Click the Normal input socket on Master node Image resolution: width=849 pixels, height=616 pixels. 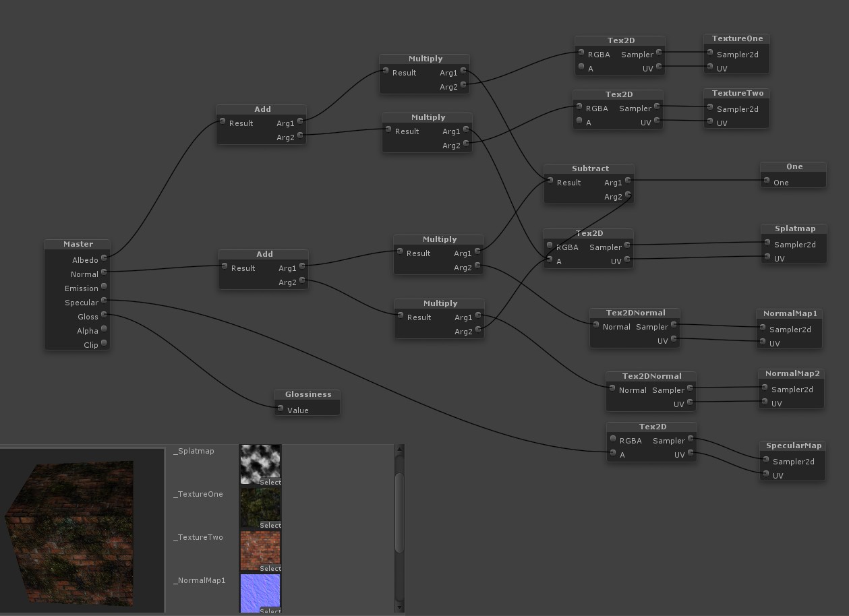coord(105,274)
